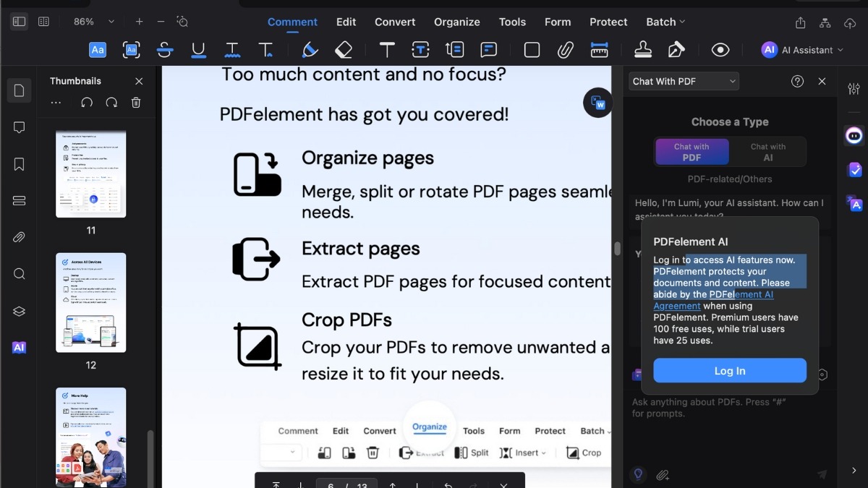Viewport: 868px width, 488px height.
Task: Open the Protect tab
Action: (x=608, y=22)
